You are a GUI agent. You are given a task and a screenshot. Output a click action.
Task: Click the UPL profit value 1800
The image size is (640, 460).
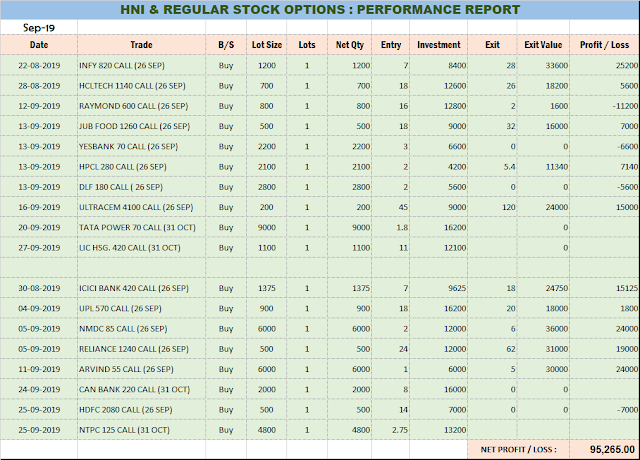(629, 309)
